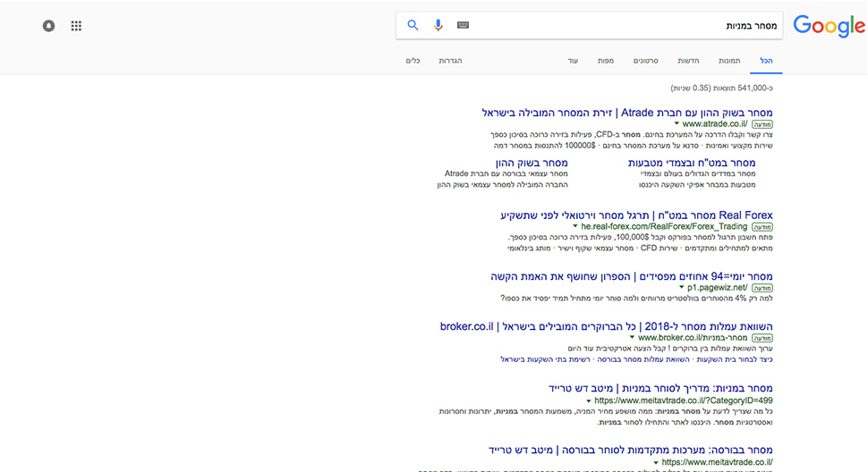Open the notifications bell icon

48,25
